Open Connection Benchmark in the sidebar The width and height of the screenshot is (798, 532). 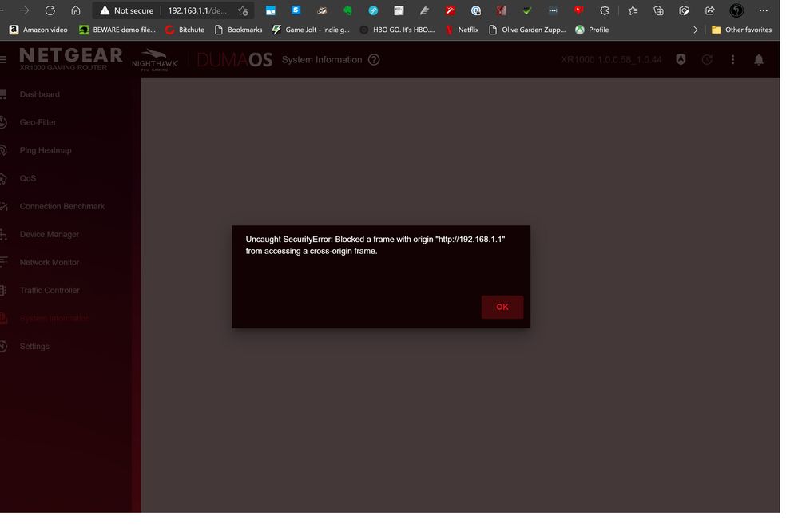click(62, 206)
